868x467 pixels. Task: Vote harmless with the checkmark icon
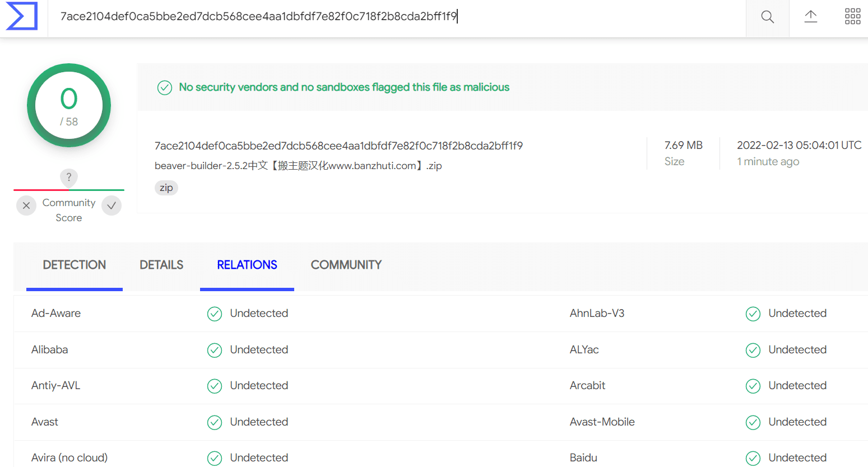[112, 206]
